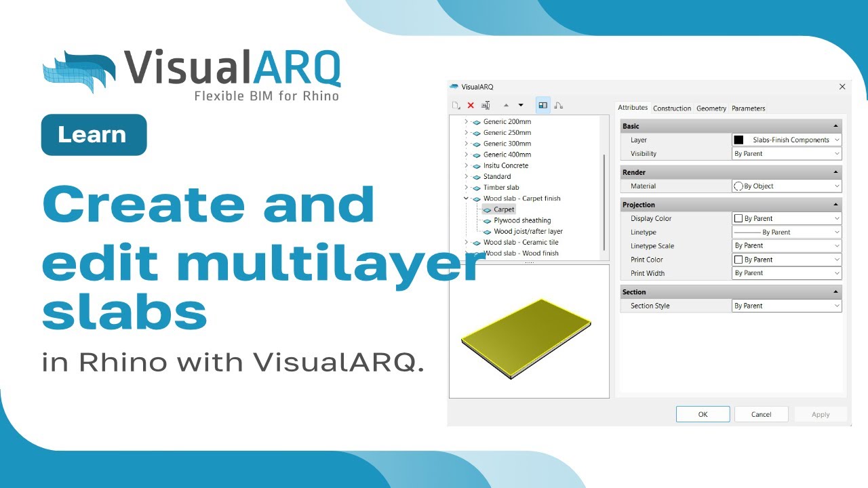Select the Generic 400mm slab style
The height and width of the screenshot is (488, 868).
pyautogui.click(x=507, y=155)
